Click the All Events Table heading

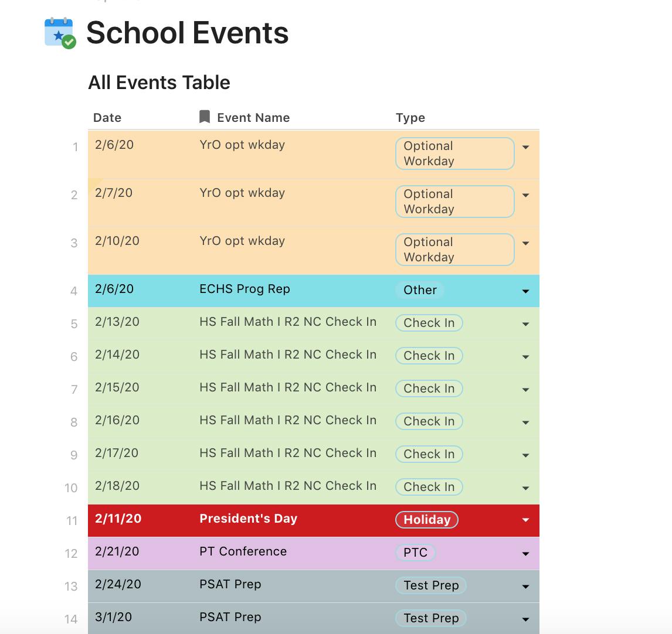pos(159,82)
